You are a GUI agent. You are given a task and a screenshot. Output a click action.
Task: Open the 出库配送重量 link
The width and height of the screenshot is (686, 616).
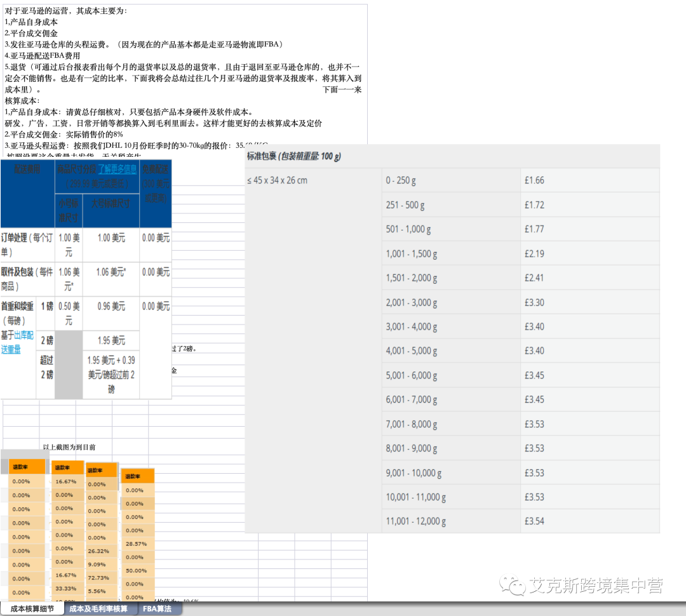[x=17, y=342]
